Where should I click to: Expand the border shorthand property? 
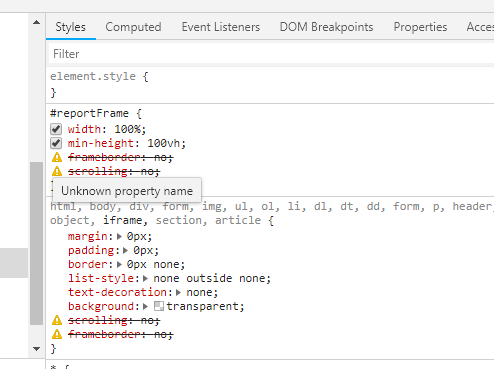pyautogui.click(x=119, y=264)
